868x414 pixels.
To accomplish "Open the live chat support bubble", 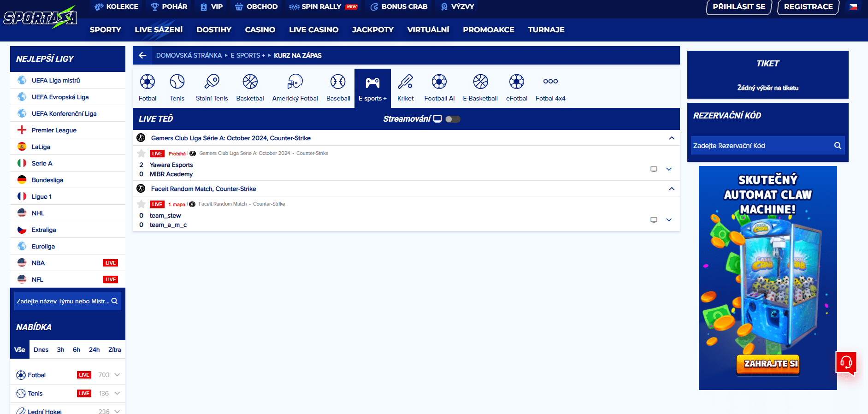I will [x=846, y=363].
